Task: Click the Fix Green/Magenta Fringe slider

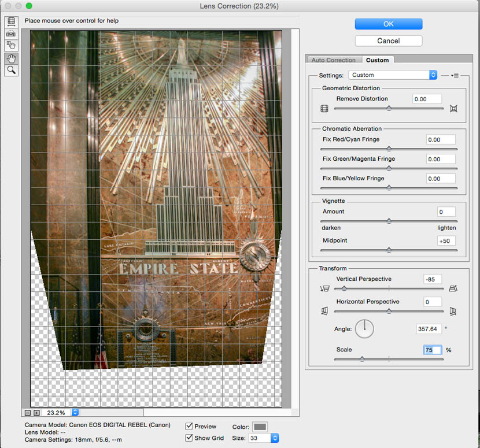Action: click(x=389, y=168)
